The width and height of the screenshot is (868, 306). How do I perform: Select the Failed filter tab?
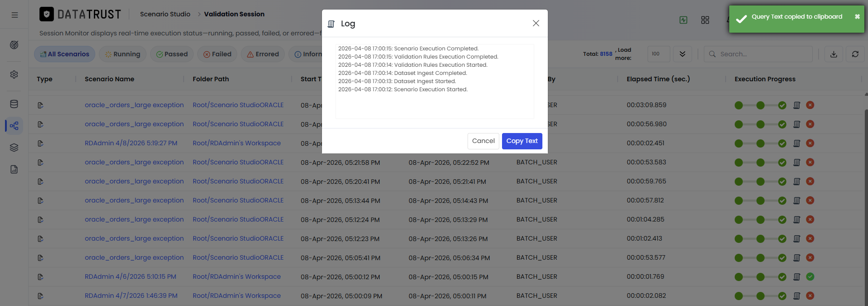pyautogui.click(x=218, y=54)
